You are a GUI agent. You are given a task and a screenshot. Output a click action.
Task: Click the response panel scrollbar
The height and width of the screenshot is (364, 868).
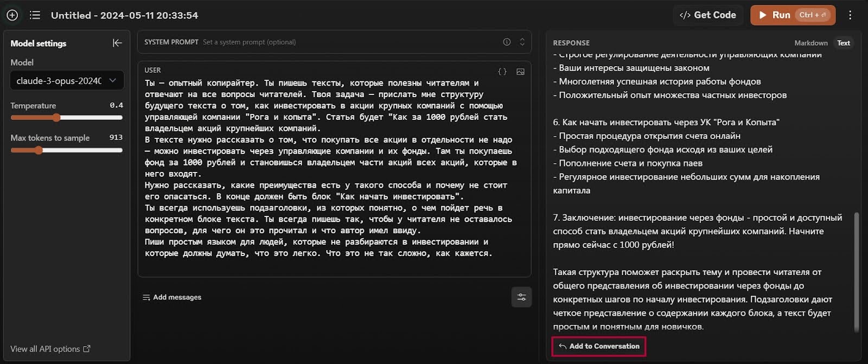pyautogui.click(x=857, y=271)
